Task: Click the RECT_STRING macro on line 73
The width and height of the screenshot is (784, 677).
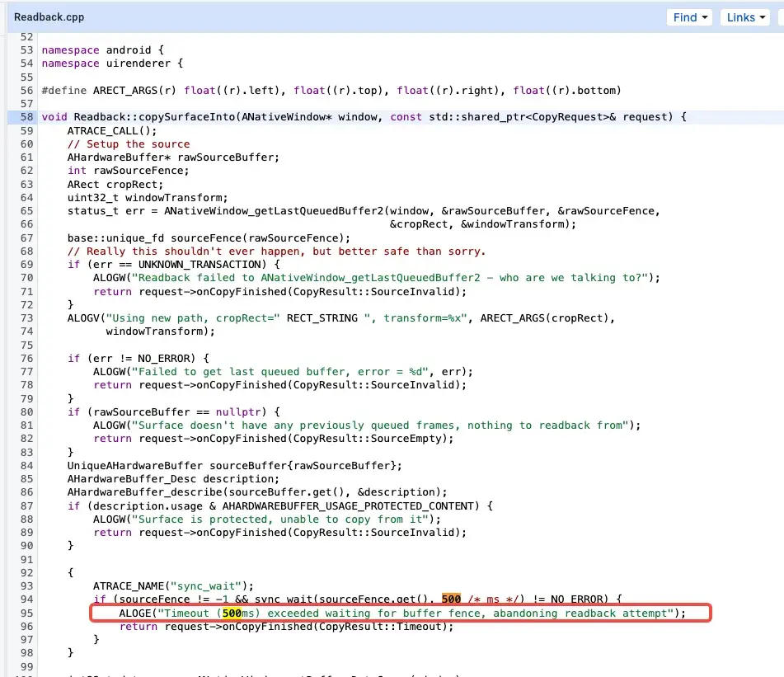Action: coord(322,318)
